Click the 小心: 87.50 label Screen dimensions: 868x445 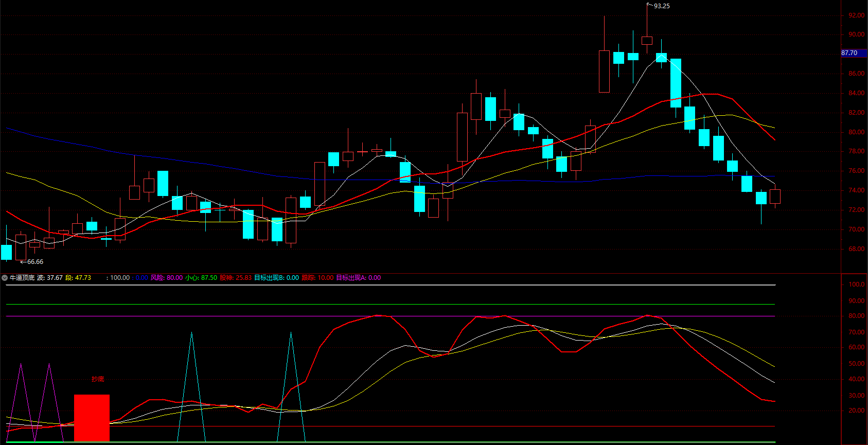(x=201, y=278)
